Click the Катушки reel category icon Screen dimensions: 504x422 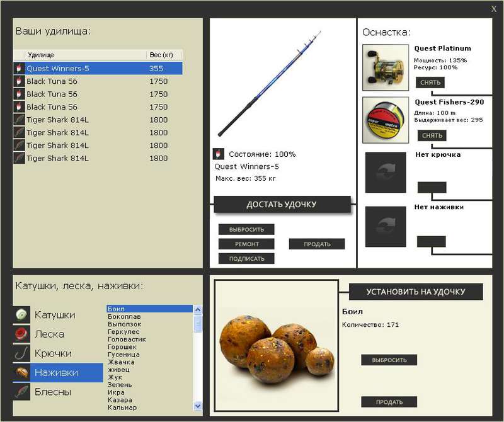click(21, 314)
